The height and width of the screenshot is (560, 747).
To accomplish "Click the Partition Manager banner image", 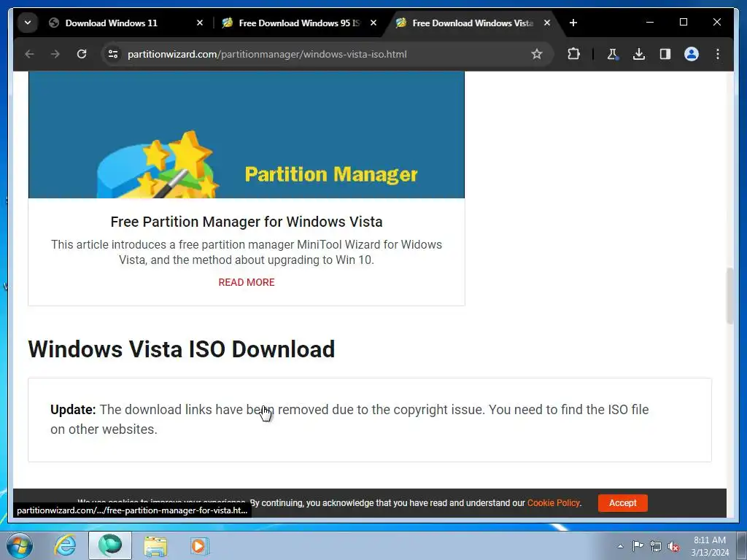I will point(247,135).
